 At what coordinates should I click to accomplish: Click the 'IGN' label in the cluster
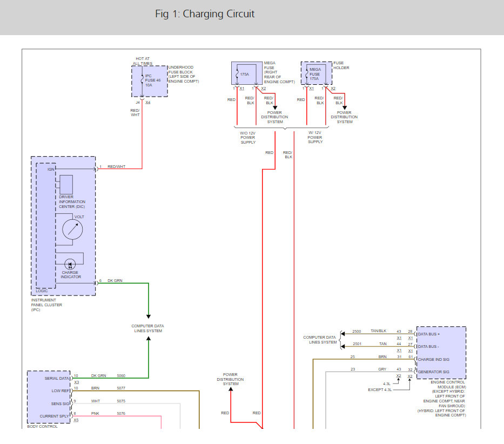pos(51,170)
